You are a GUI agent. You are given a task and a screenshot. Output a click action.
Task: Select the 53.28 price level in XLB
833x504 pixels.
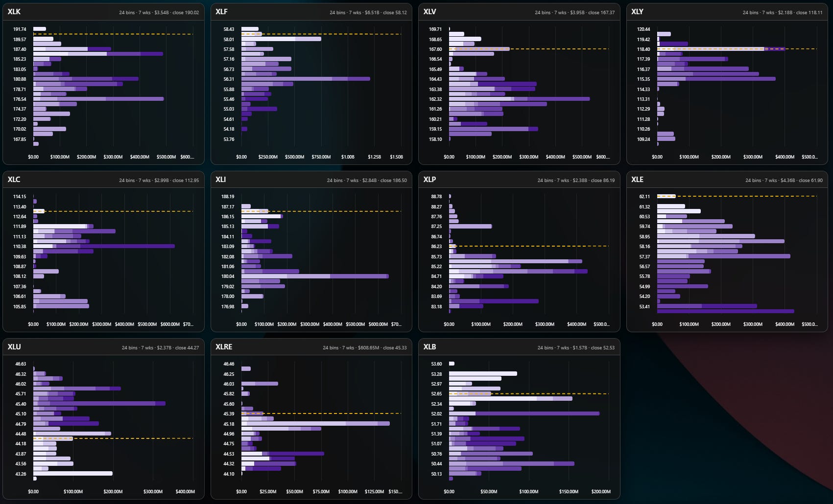(x=436, y=374)
